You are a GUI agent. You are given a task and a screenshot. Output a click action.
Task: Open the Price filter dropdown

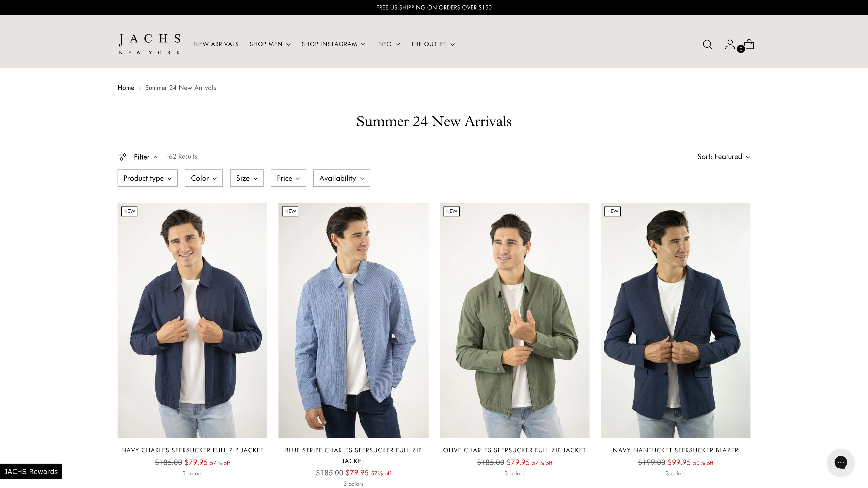click(288, 178)
